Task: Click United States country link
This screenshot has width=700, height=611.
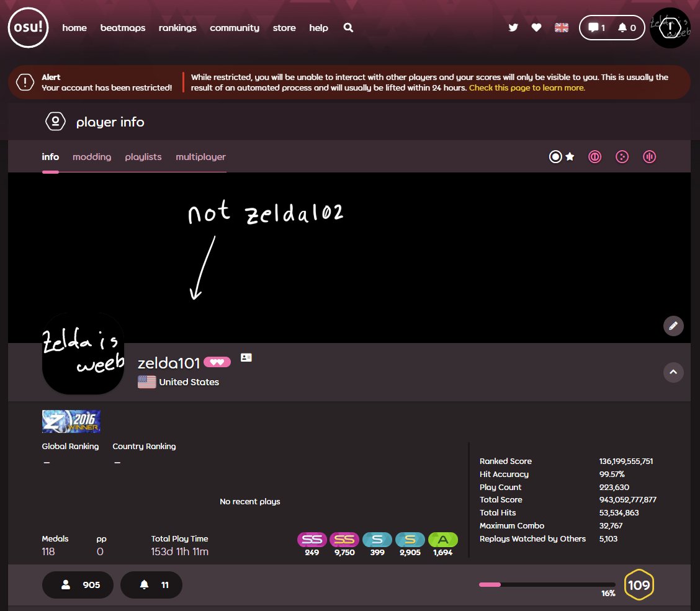Action: point(189,382)
